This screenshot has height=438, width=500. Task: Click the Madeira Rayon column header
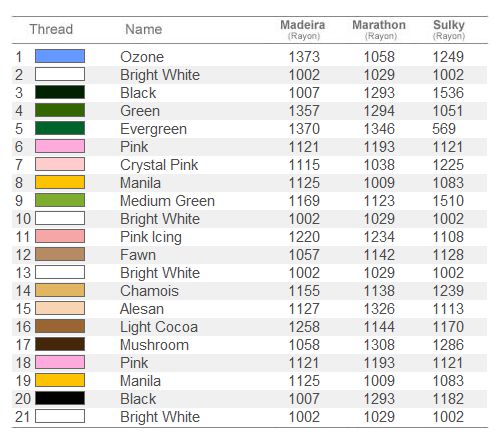pos(303,30)
